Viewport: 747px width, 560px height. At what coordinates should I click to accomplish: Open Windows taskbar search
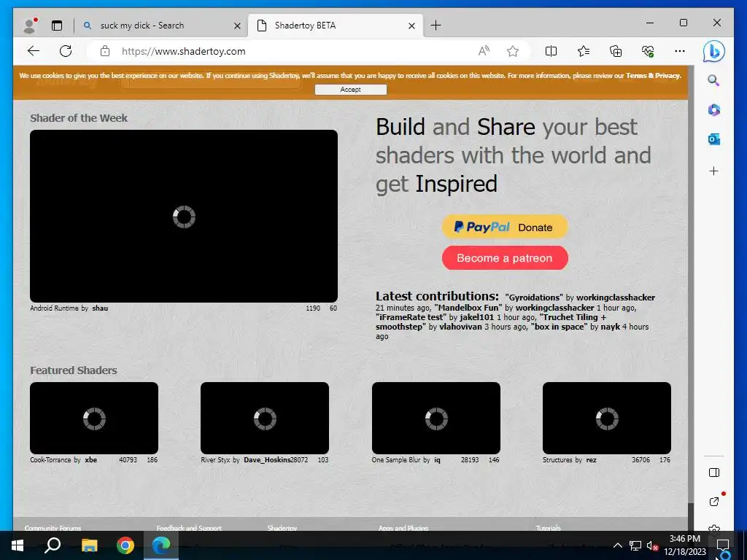(53, 545)
